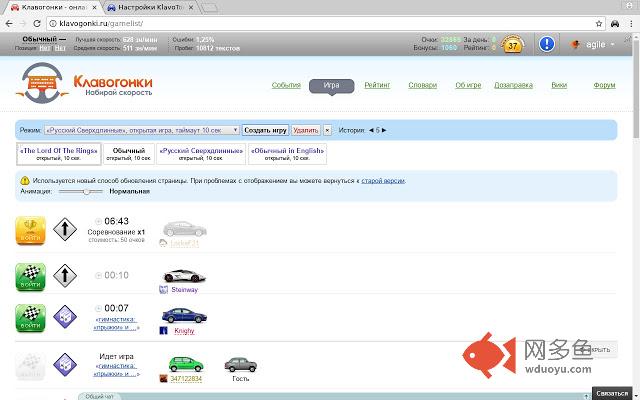Open dictionary link under 00:07 timer

pyautogui.click(x=116, y=323)
